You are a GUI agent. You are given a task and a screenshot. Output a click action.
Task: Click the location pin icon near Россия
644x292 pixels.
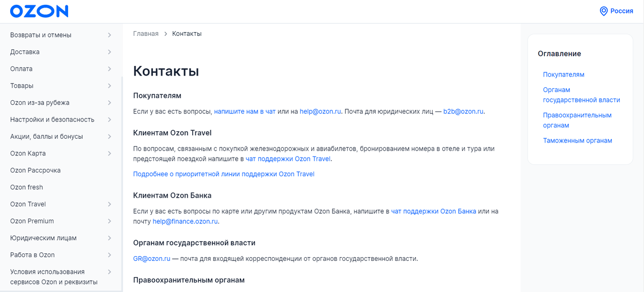click(x=604, y=11)
